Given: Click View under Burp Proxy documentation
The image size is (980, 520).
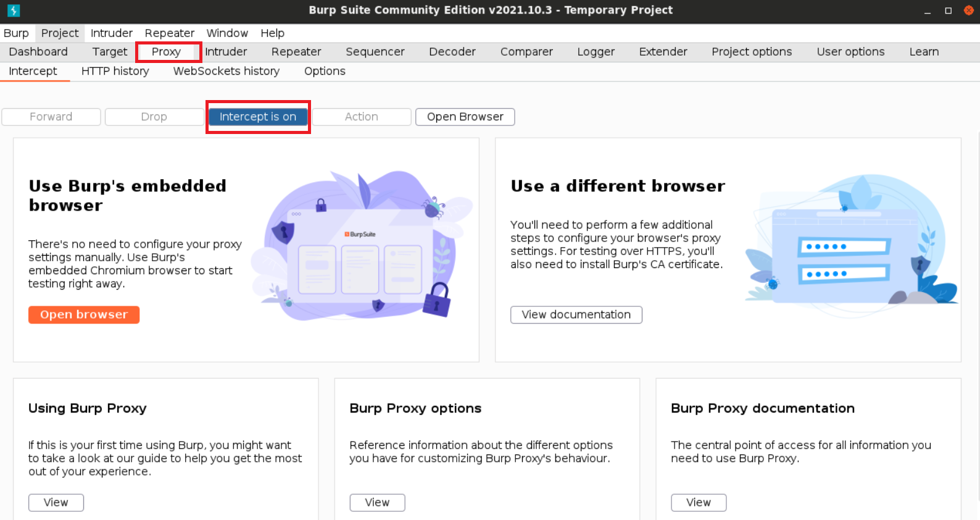Looking at the screenshot, I should (x=699, y=503).
